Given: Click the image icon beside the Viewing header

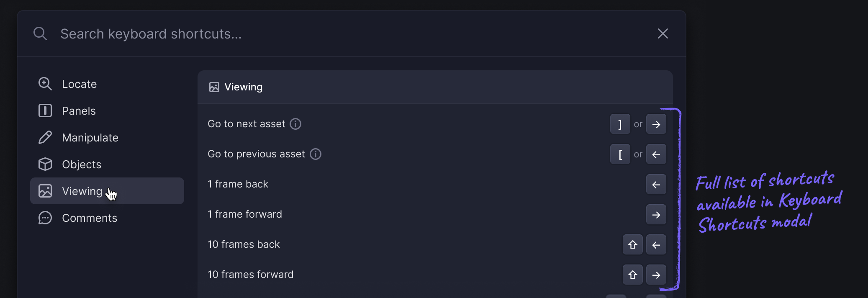Looking at the screenshot, I should tap(214, 87).
